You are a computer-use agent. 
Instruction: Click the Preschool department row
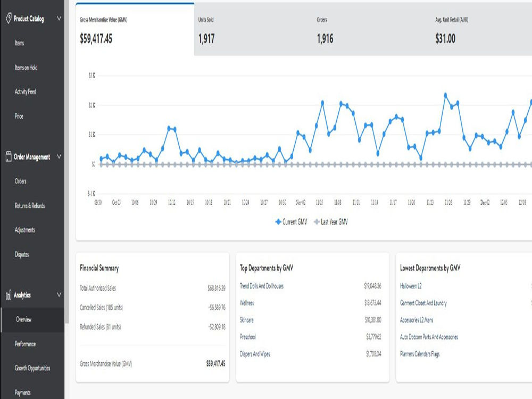248,337
